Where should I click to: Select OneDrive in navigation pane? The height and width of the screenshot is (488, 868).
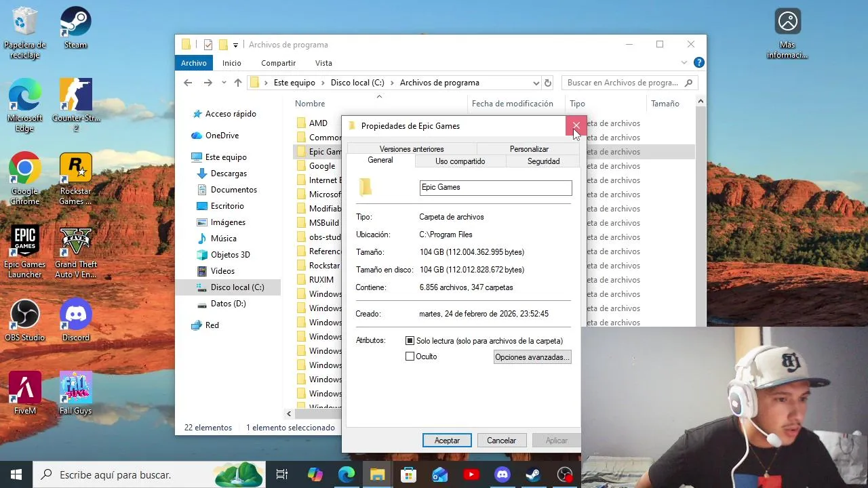[222, 136]
